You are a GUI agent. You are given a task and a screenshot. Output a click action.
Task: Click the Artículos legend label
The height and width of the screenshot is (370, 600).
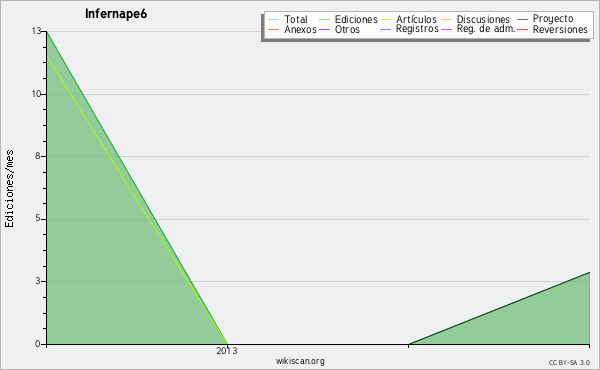coord(416,19)
